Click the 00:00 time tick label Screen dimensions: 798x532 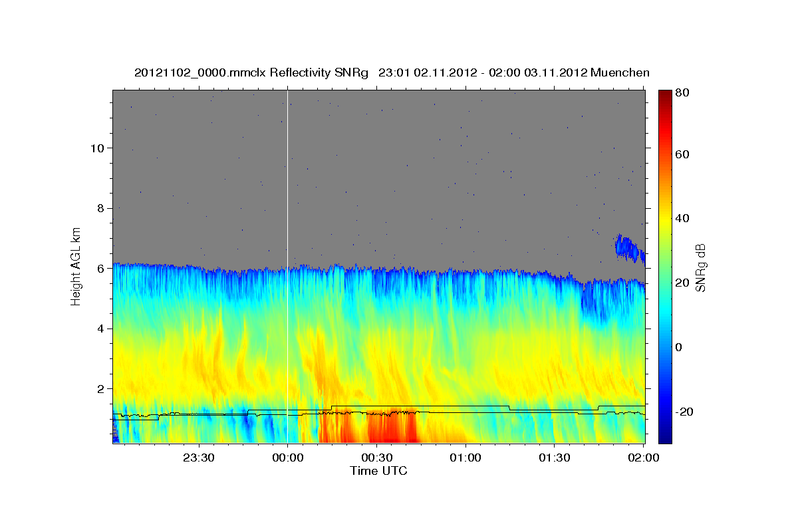click(x=287, y=458)
